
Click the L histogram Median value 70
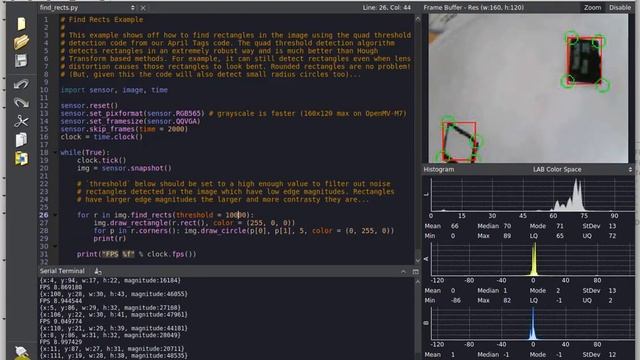507,226
